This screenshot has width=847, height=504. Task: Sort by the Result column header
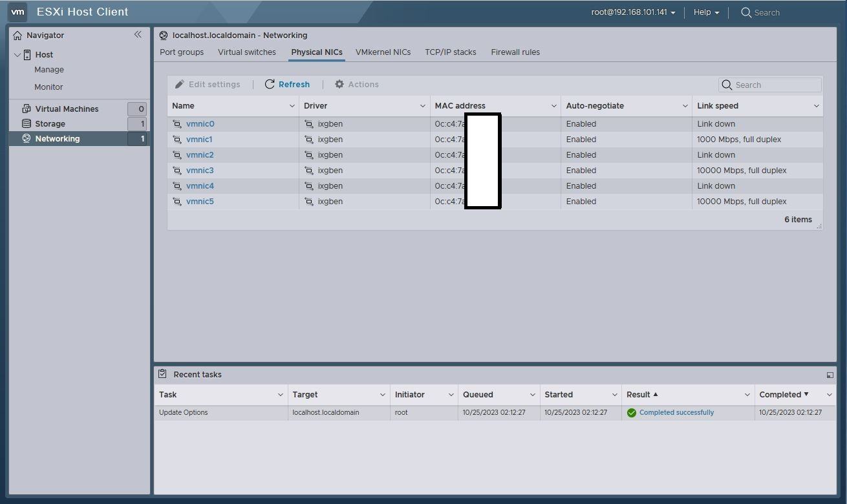point(638,395)
